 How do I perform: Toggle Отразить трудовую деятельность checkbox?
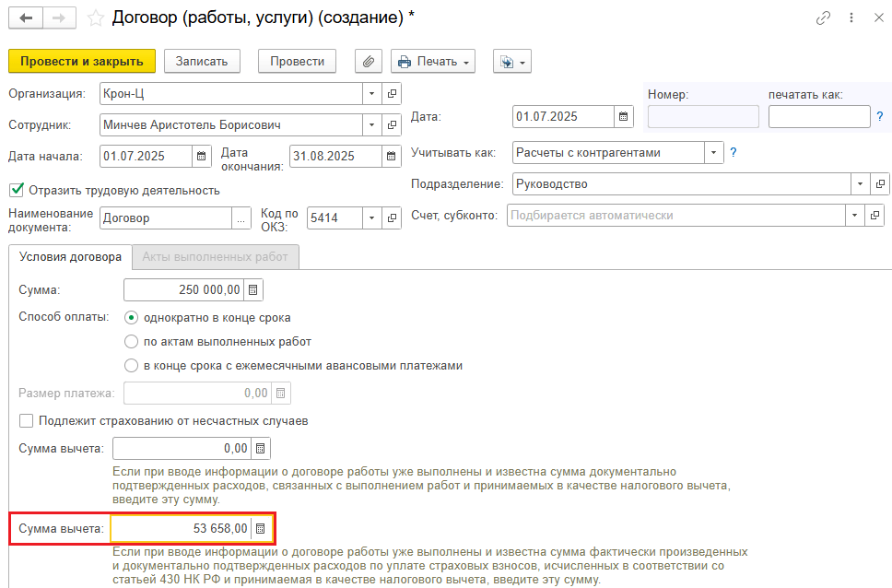point(16,190)
